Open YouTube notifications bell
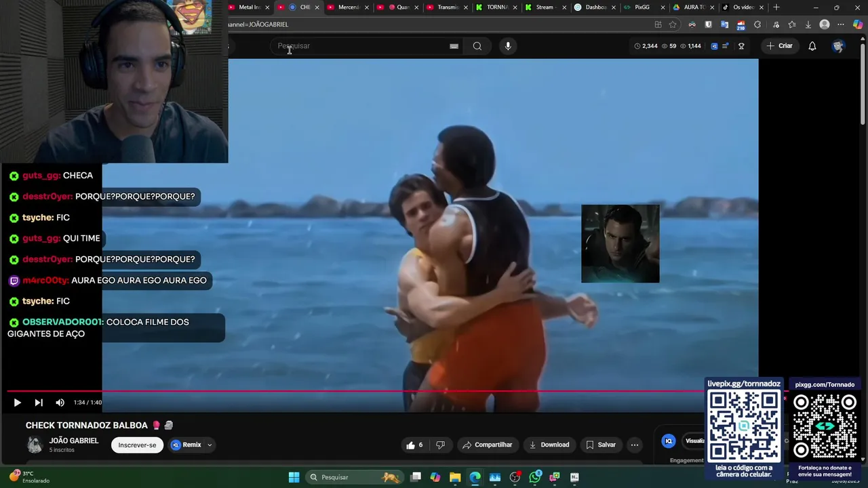 click(x=812, y=46)
